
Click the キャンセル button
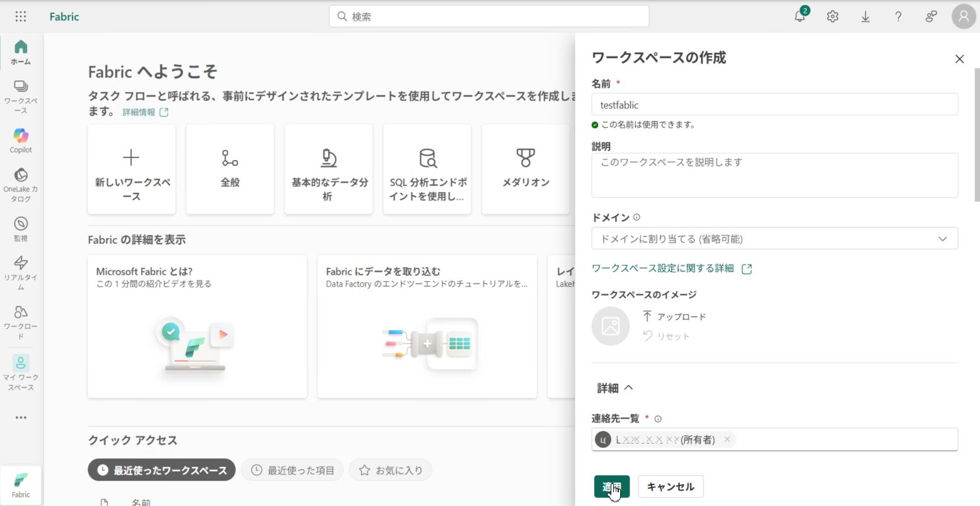671,486
